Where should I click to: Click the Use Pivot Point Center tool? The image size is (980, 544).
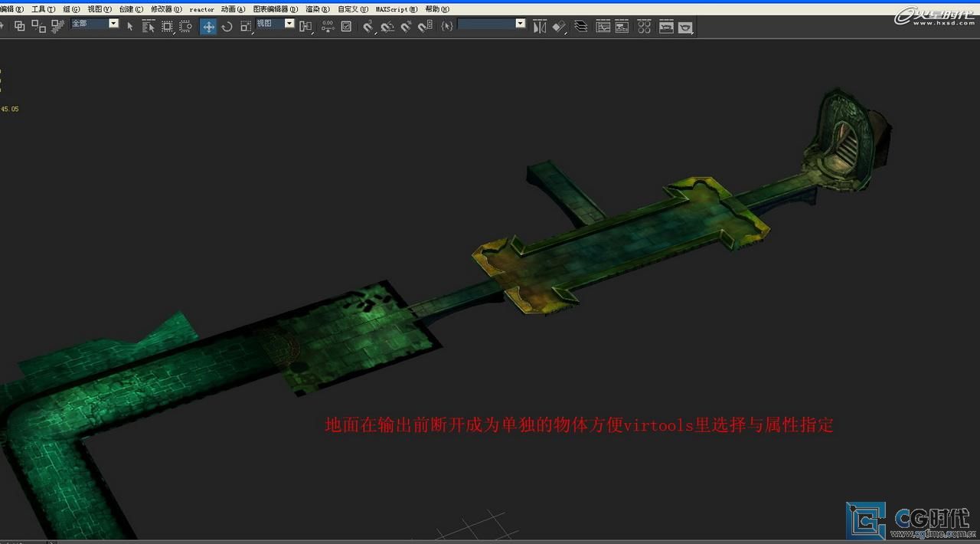tap(305, 26)
